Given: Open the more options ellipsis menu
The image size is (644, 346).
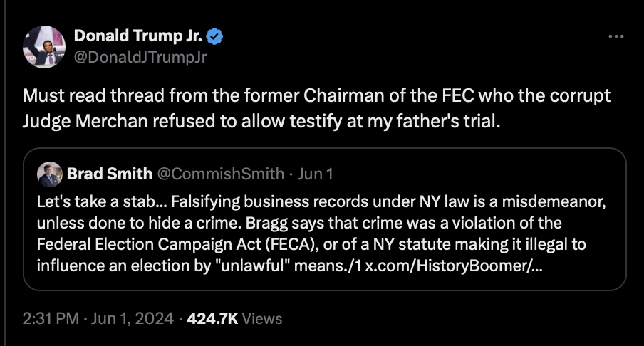Looking at the screenshot, I should pos(615,37).
